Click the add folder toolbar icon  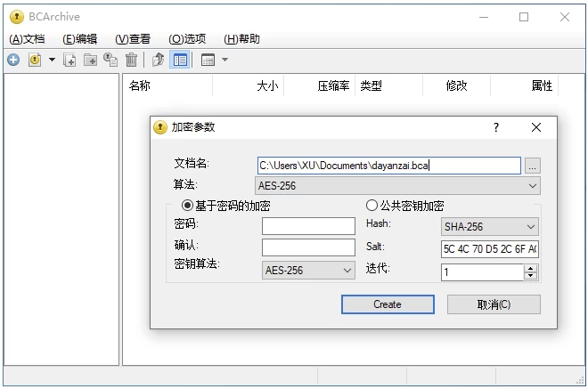click(x=90, y=60)
